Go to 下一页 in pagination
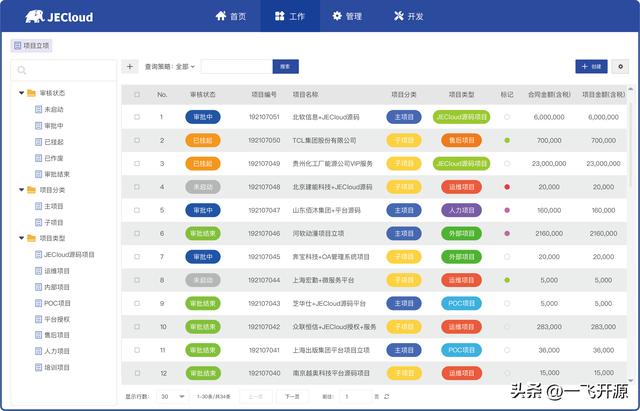This screenshot has width=640, height=411. click(292, 396)
